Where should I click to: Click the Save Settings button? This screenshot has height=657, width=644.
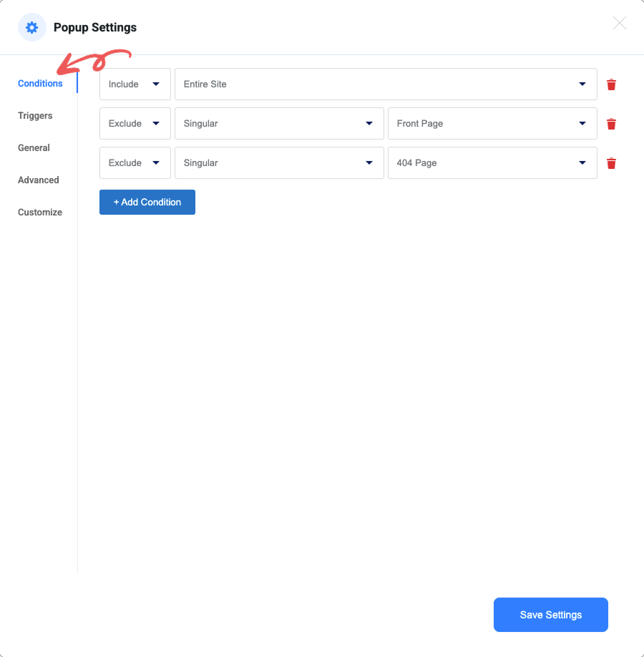click(x=550, y=615)
